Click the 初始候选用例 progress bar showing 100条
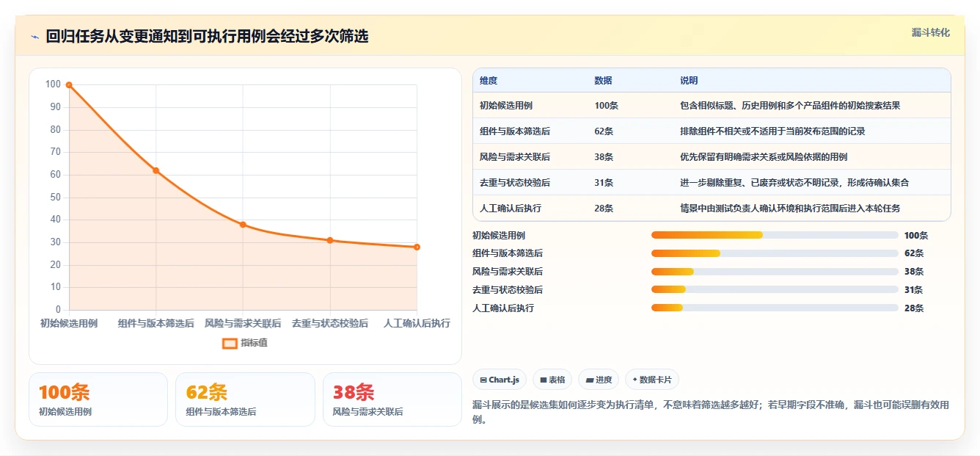The image size is (980, 456). (775, 235)
